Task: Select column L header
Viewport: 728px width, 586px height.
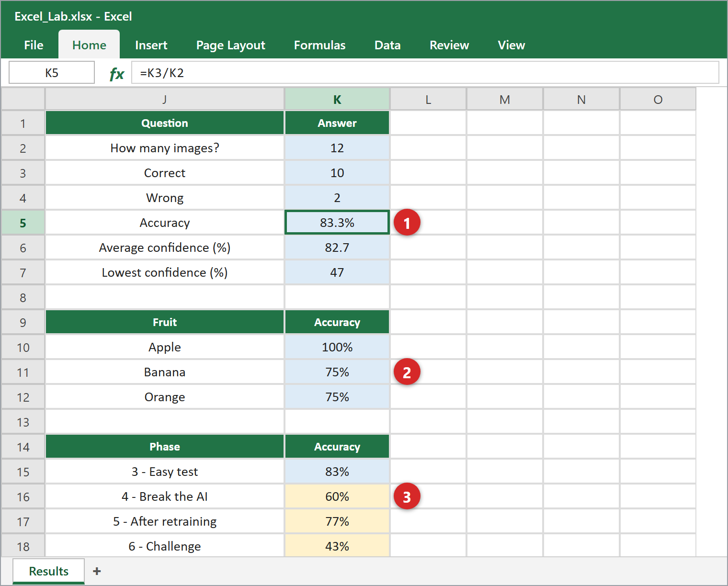Action: pos(428,99)
